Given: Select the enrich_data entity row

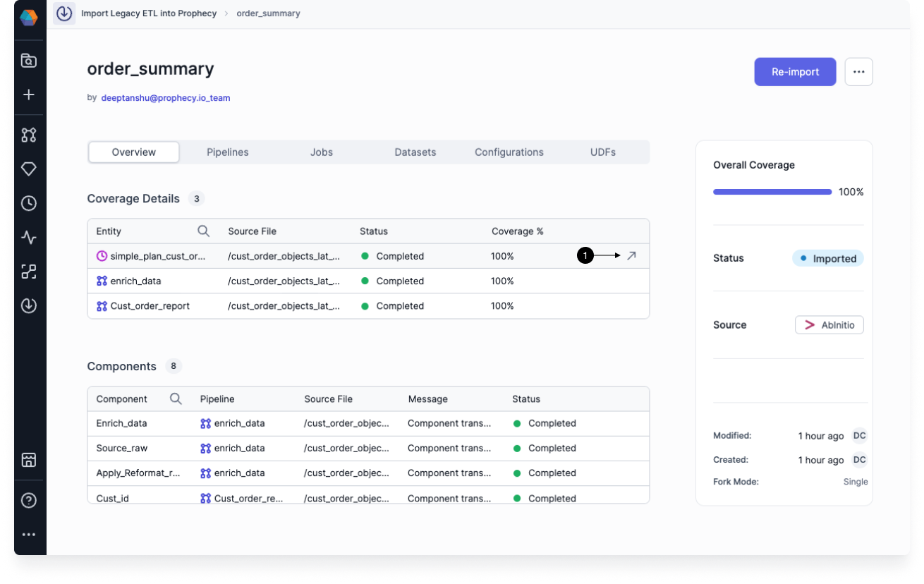Looking at the screenshot, I should click(x=135, y=281).
